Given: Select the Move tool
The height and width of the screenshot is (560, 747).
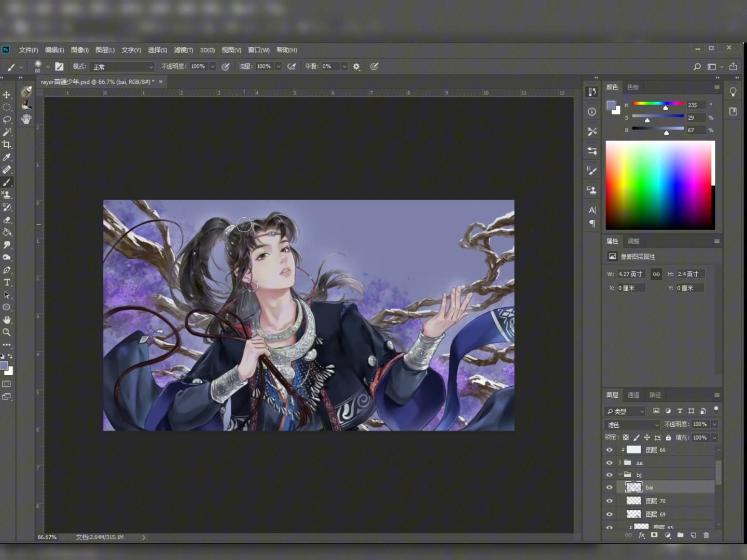Looking at the screenshot, I should tap(7, 95).
